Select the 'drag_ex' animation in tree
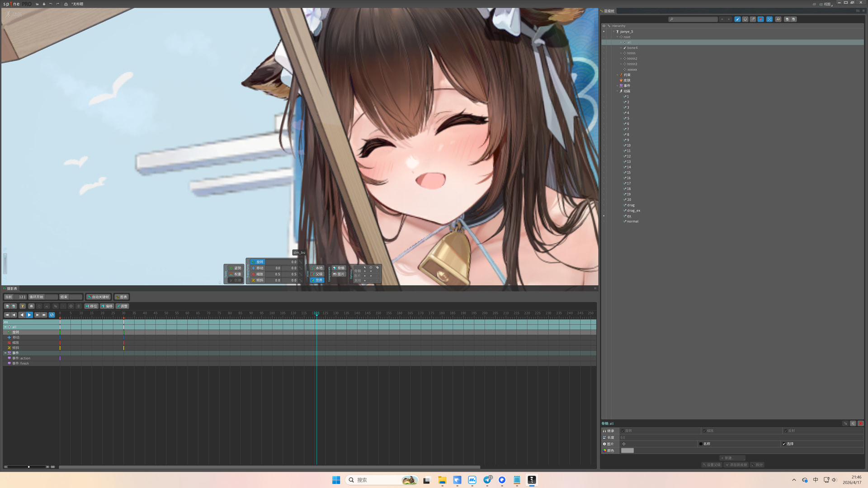The height and width of the screenshot is (488, 868). (633, 211)
